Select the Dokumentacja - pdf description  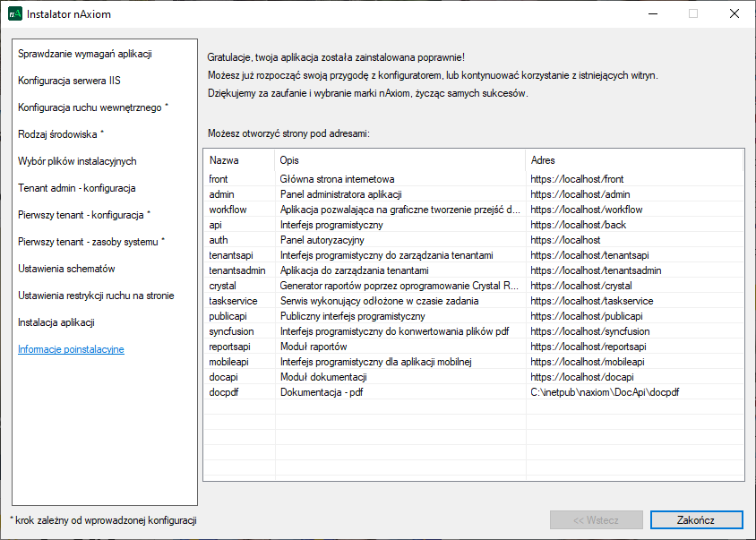coord(322,392)
